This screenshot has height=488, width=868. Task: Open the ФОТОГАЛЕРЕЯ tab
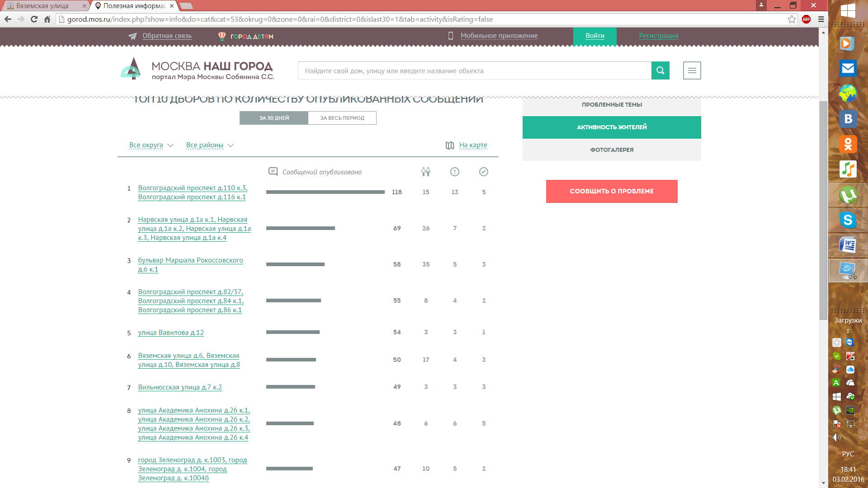(x=611, y=150)
